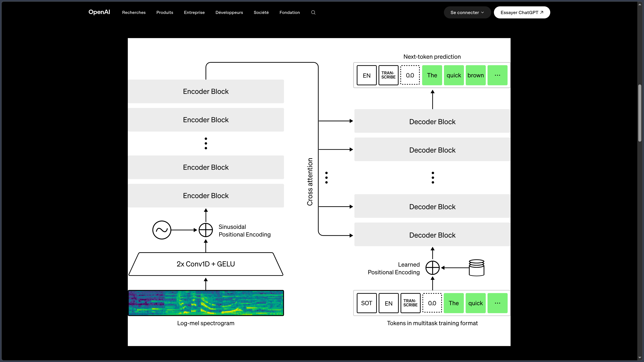Click the topmost Encoder Block
The width and height of the screenshot is (644, 362).
(x=206, y=92)
